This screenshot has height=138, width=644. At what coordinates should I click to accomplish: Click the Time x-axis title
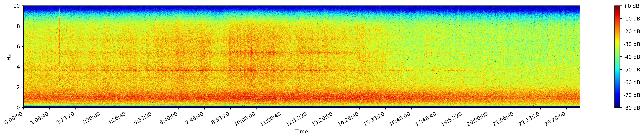[x=301, y=132]
